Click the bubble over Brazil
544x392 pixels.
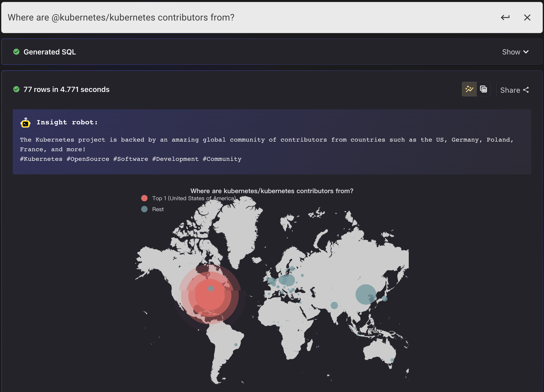[236, 345]
